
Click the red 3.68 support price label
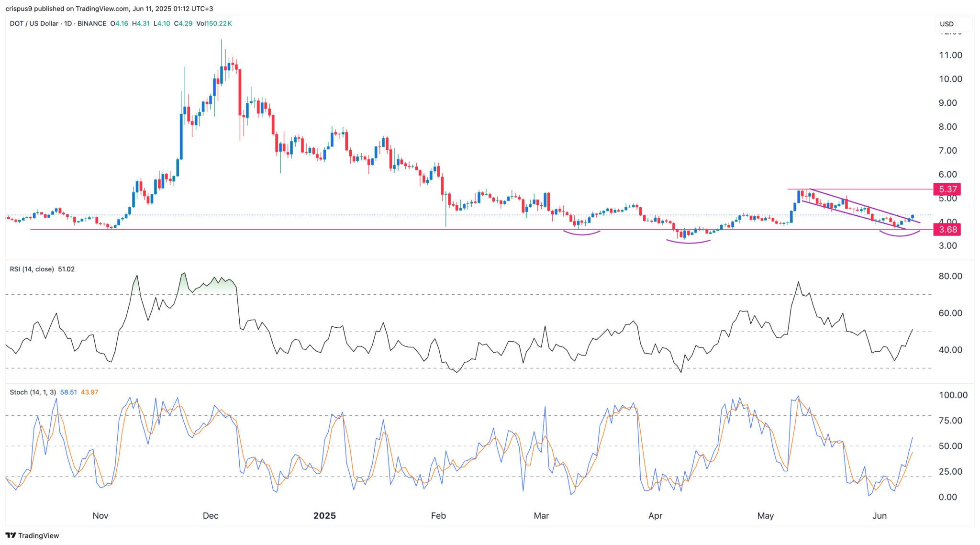(947, 230)
